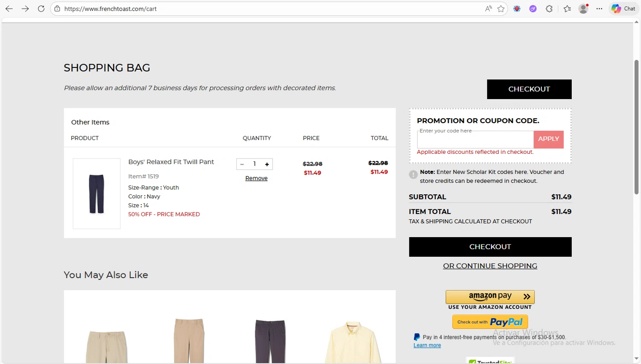Open the Copilot Chat sidebar button
This screenshot has width=641, height=364.
(x=623, y=9)
